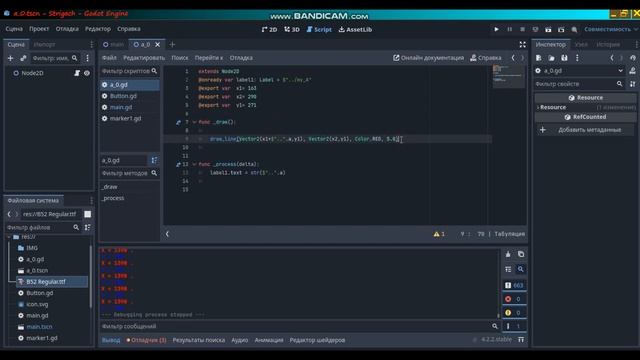Viewport: 640px width, 360px height.
Task: Select main.tscn in file system
Action: coord(39,327)
